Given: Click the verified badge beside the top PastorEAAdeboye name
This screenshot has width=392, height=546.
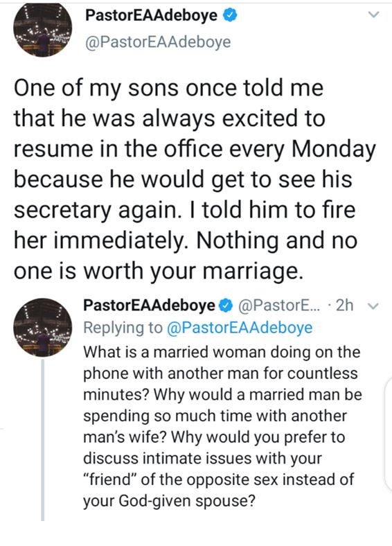Looking at the screenshot, I should (x=230, y=15).
